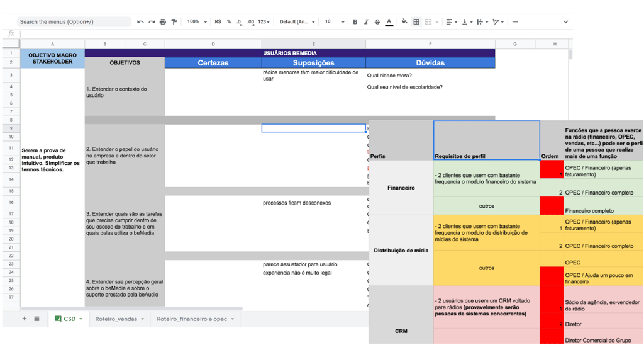Screen dimensions: 644x357
Task: Click the Redo arrow icon
Action: point(152,22)
